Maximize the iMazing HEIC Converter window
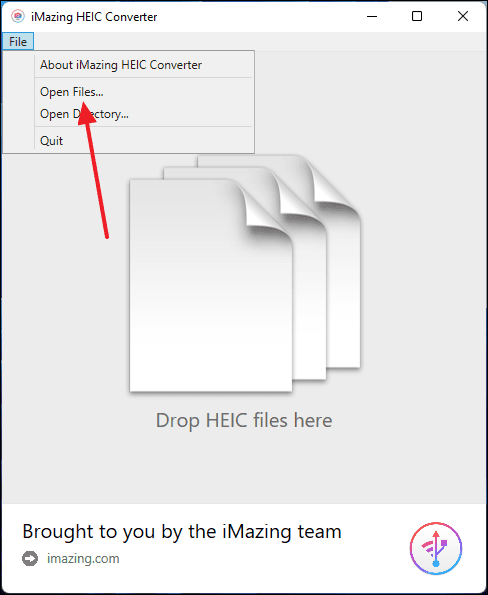488x595 pixels. tap(417, 16)
